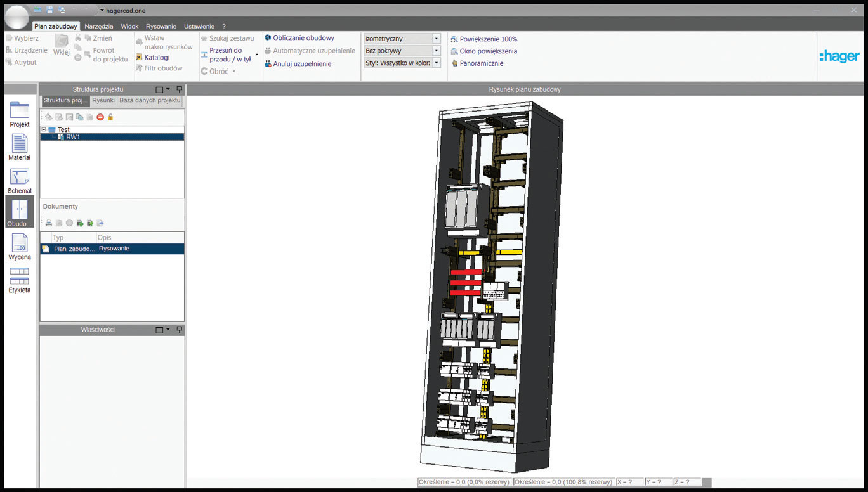Click the padlock icon in project toolbar

tap(110, 117)
